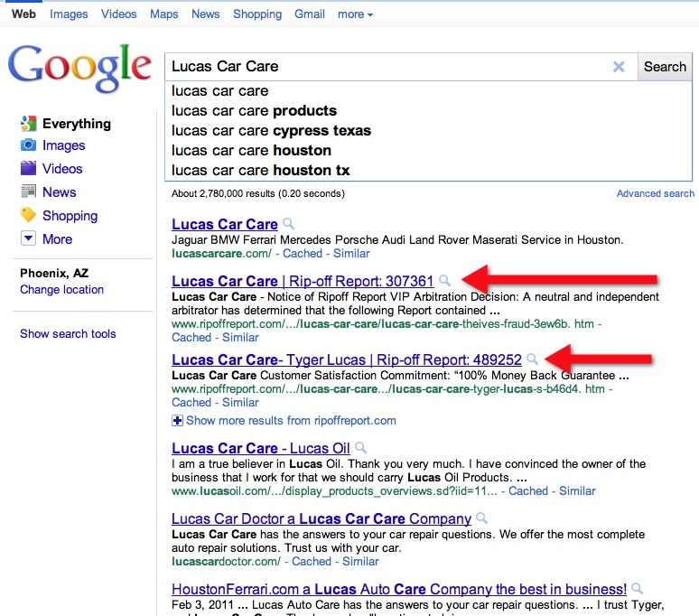This screenshot has width=699, height=616.
Task: Open 'Lucas Car Doctor a Lucas Car Care Company'
Action: [322, 518]
